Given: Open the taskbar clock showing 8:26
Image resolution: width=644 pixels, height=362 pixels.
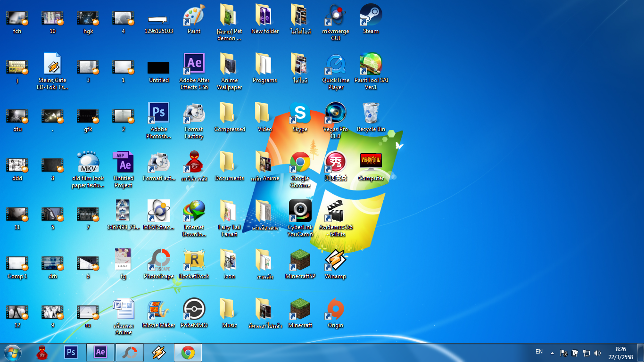Looking at the screenshot, I should (x=621, y=353).
